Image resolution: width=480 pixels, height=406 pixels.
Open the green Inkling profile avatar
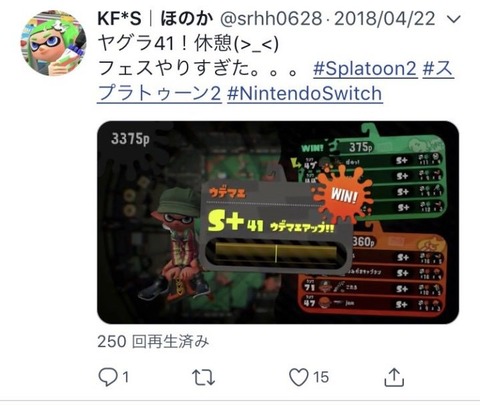point(53,43)
